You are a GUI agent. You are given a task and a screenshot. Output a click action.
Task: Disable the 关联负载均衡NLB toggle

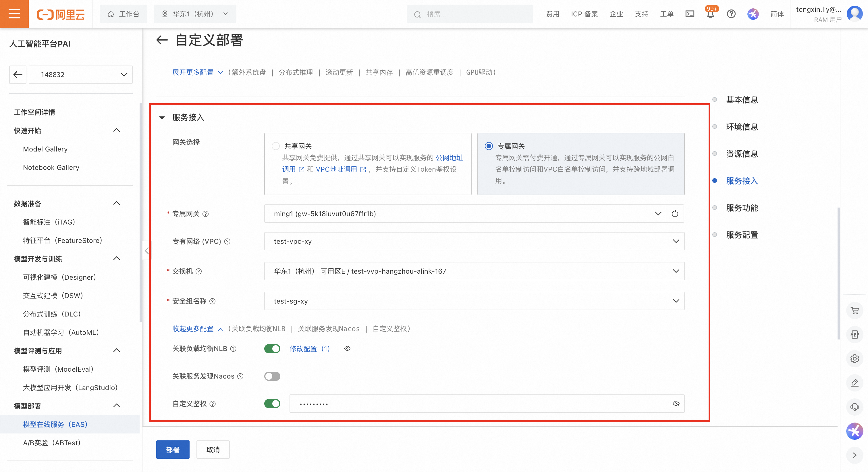pos(272,349)
